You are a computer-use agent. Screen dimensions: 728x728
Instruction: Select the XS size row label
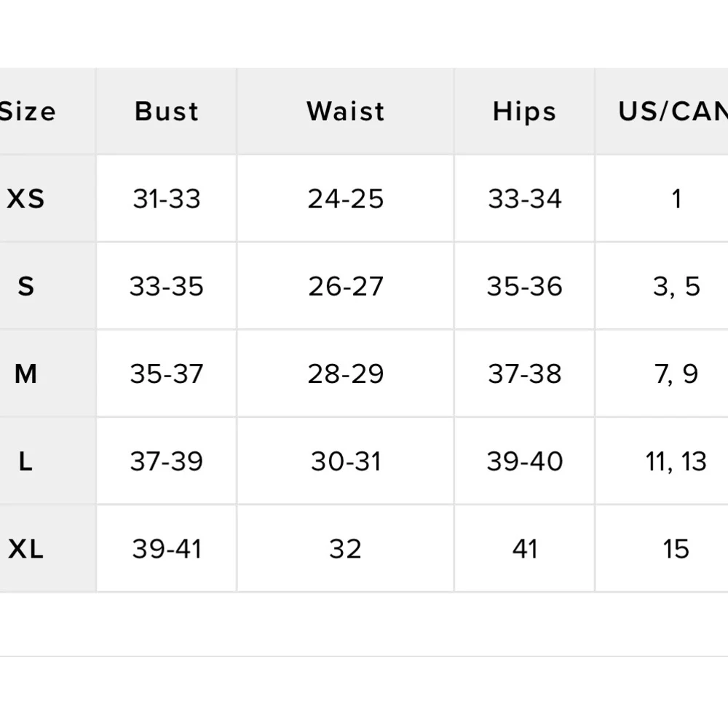pos(26,199)
